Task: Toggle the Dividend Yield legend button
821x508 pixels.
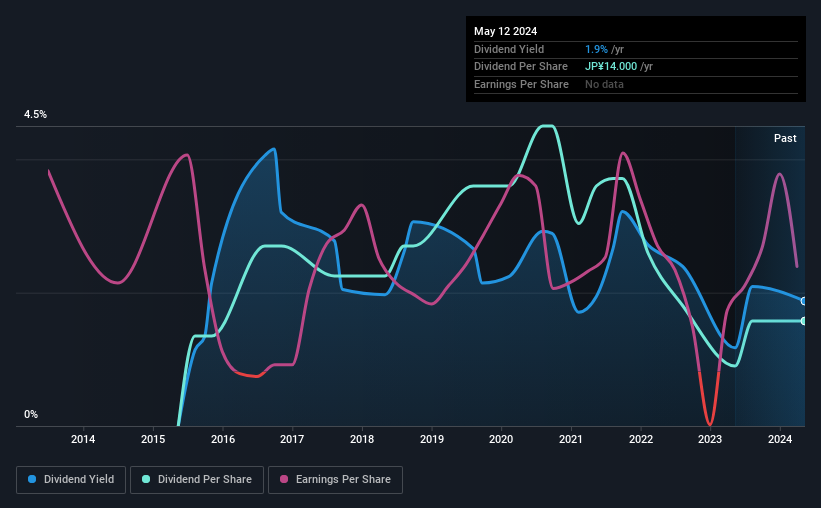Action: coord(71,480)
